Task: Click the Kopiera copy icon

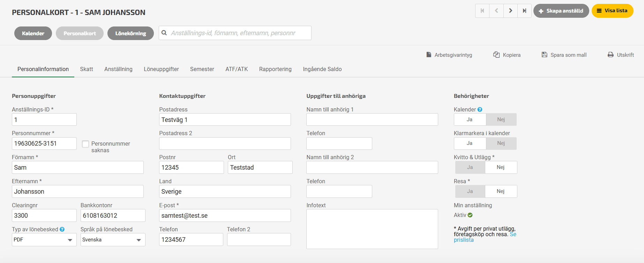Action: (x=496, y=55)
